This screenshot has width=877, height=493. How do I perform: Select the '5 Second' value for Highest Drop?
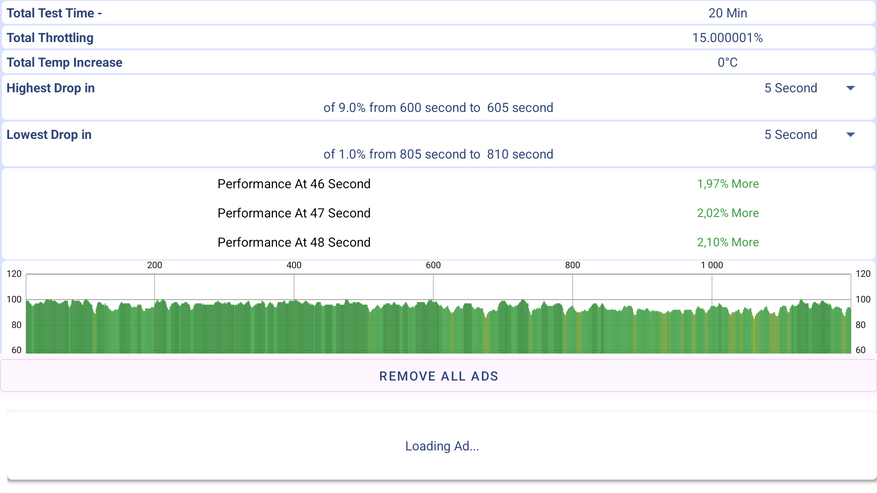point(790,88)
